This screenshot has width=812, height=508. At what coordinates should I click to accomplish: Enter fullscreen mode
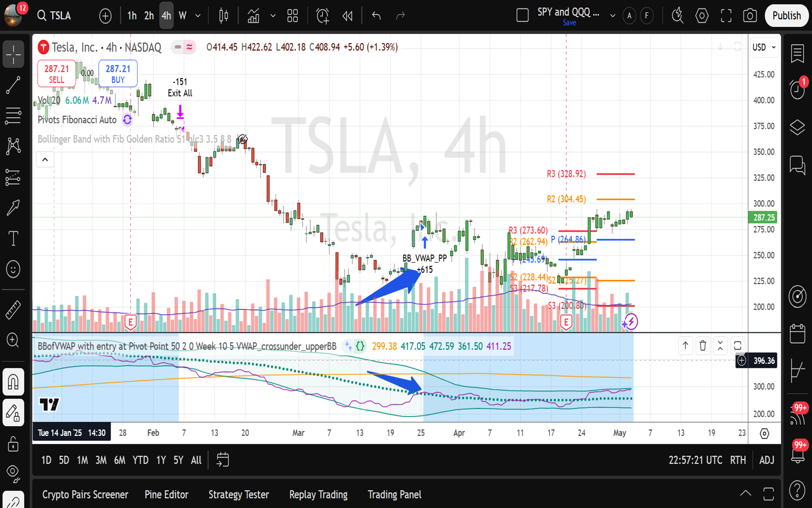click(726, 16)
